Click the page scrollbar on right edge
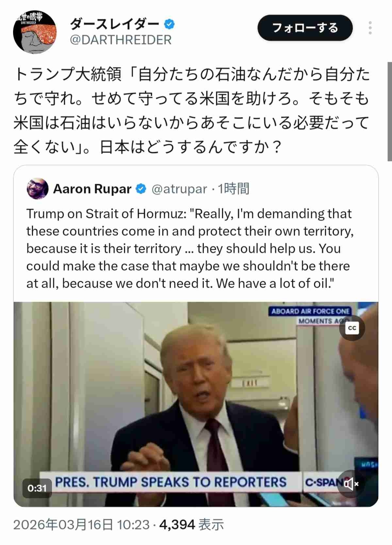The image size is (392, 545). pos(390,111)
